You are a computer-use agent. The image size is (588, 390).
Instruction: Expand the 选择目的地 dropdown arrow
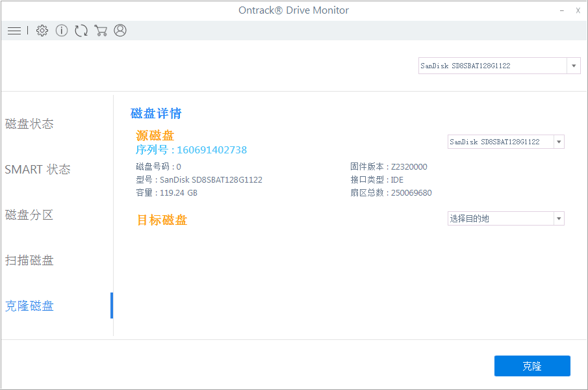(559, 218)
